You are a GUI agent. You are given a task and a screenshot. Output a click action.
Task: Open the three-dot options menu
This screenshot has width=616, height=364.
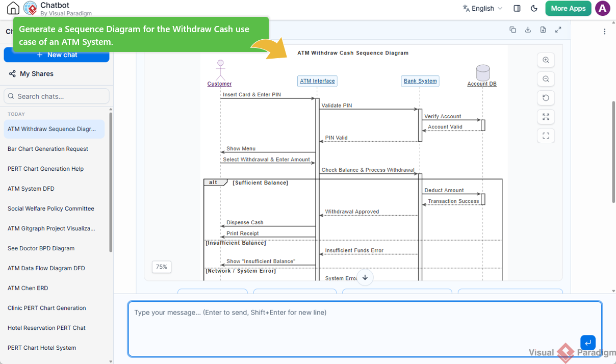point(604,32)
